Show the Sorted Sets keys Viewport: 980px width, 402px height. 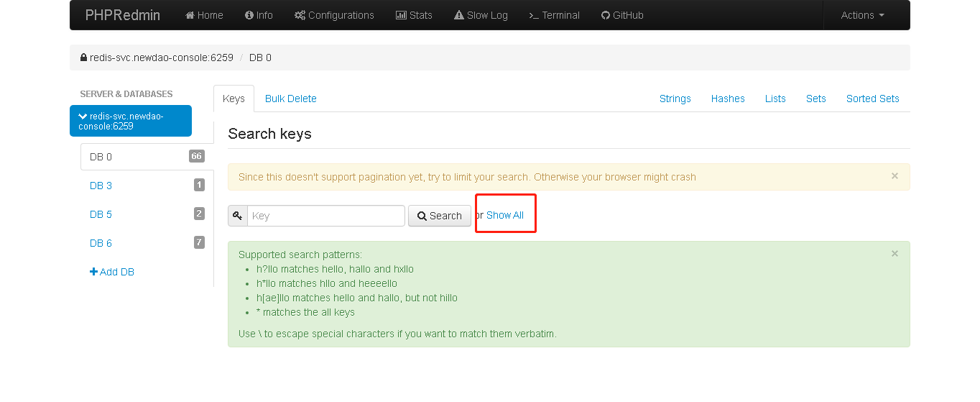click(x=872, y=99)
